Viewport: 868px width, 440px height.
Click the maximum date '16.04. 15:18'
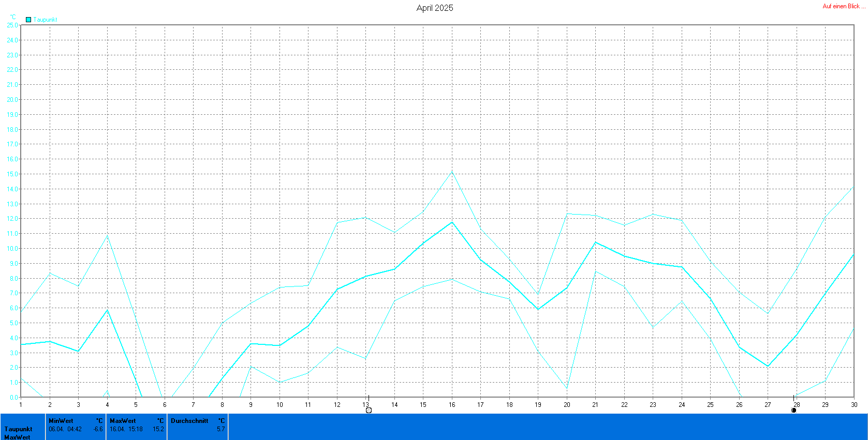pyautogui.click(x=126, y=429)
